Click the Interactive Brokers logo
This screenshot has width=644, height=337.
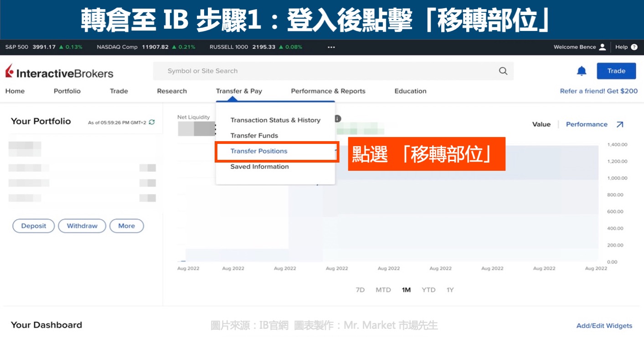pos(59,72)
